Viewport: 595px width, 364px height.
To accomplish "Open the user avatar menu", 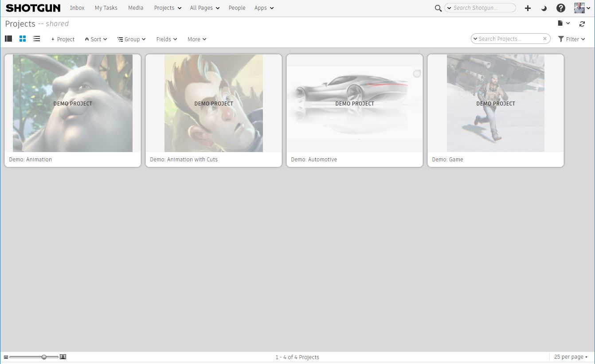I will (582, 8).
